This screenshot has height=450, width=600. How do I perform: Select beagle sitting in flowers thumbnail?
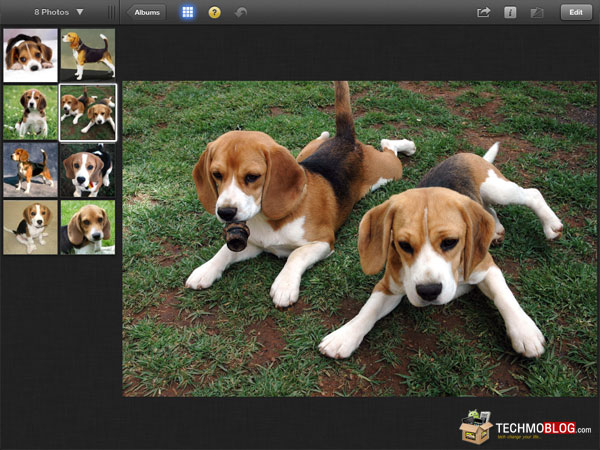(x=31, y=112)
